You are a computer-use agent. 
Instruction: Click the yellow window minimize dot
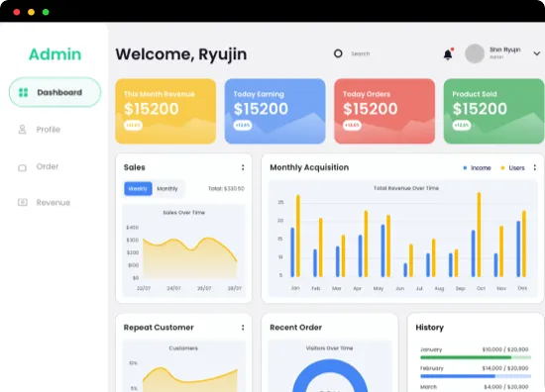pos(31,12)
